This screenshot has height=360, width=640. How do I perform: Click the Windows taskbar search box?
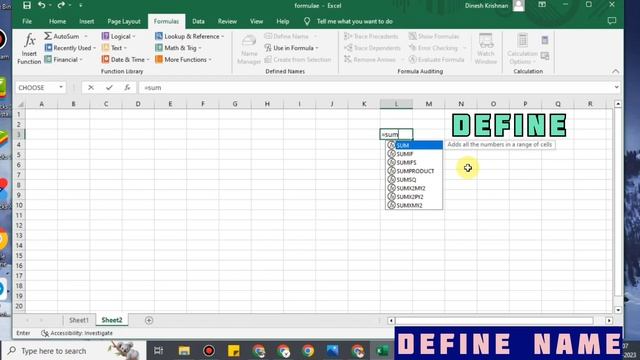click(x=73, y=351)
